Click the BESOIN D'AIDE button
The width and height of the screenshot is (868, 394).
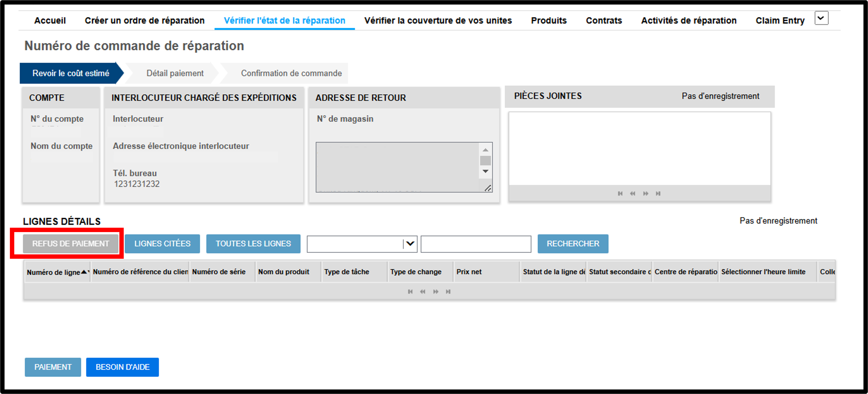pyautogui.click(x=122, y=367)
